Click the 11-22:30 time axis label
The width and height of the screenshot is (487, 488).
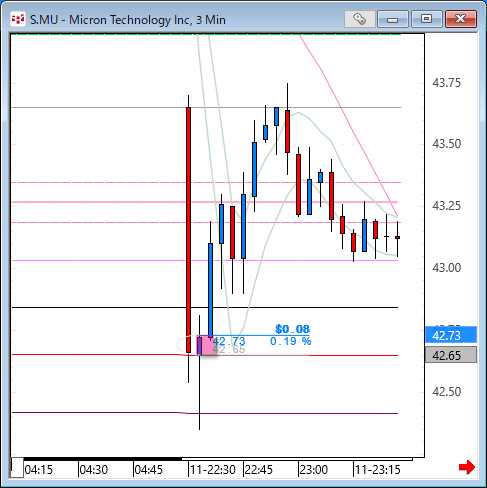click(213, 470)
